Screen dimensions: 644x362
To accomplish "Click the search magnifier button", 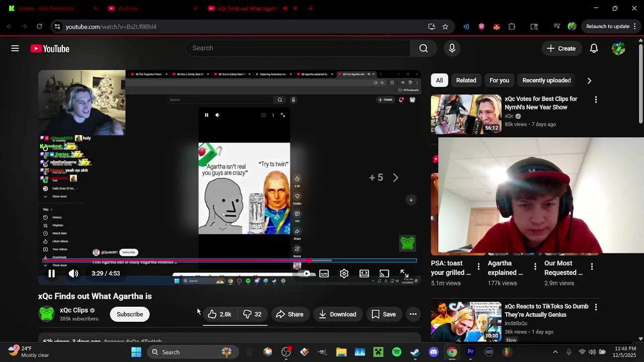I will coord(424,48).
